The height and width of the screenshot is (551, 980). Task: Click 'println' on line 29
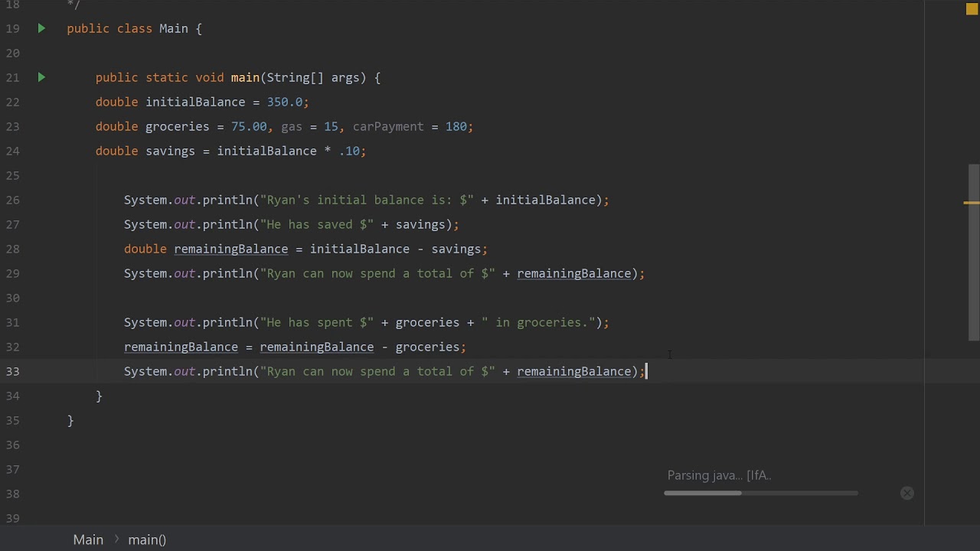pos(227,273)
